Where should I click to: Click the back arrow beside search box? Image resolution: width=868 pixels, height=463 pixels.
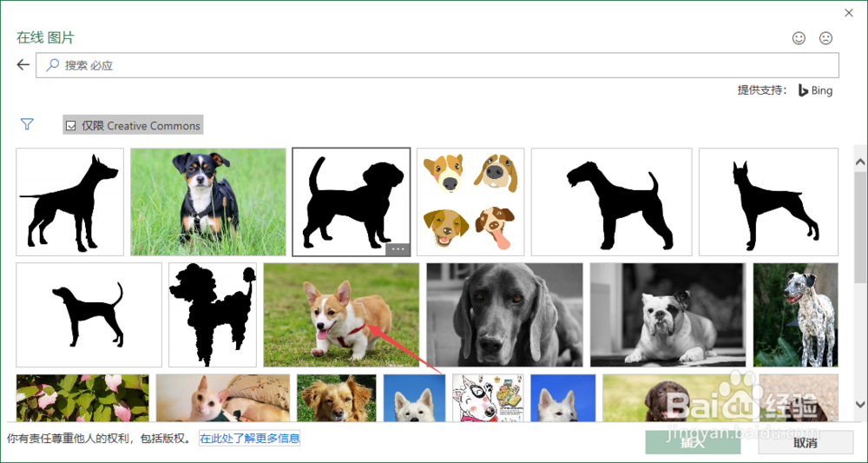23,65
